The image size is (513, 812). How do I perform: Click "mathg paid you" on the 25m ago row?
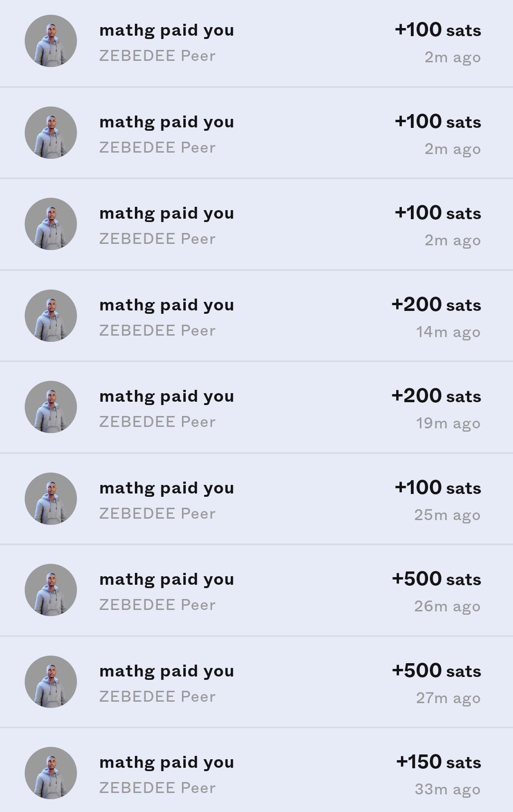[x=167, y=488]
